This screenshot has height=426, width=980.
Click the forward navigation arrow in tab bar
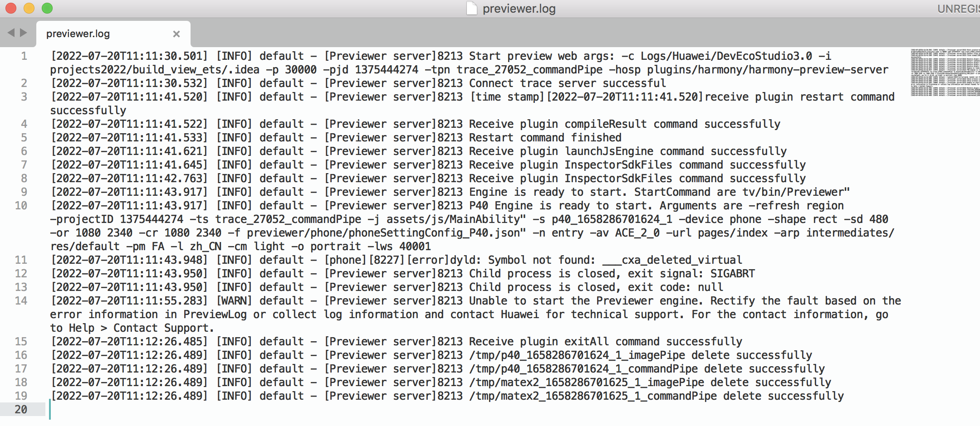(x=24, y=33)
